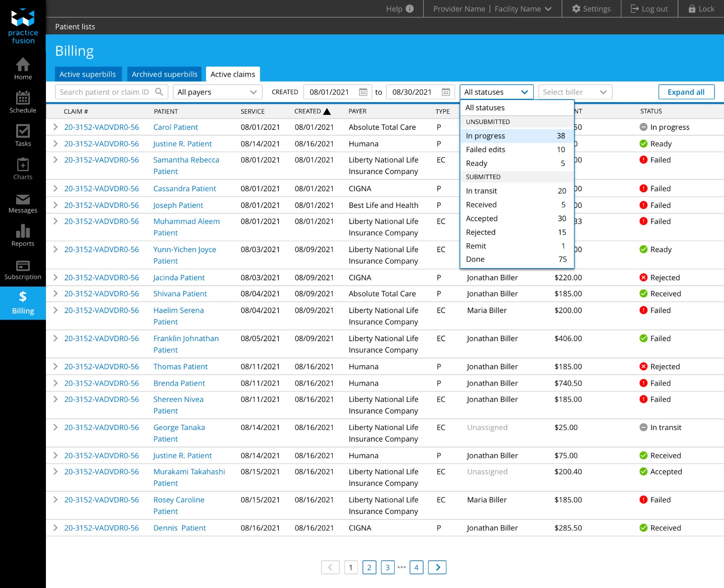Click the Expand all button
The image size is (724, 588).
[x=686, y=92]
